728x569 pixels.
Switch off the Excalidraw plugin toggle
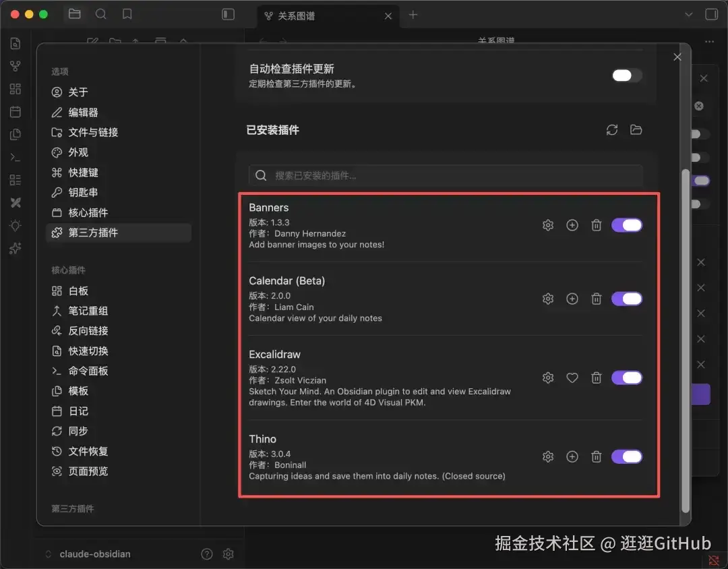tap(627, 378)
